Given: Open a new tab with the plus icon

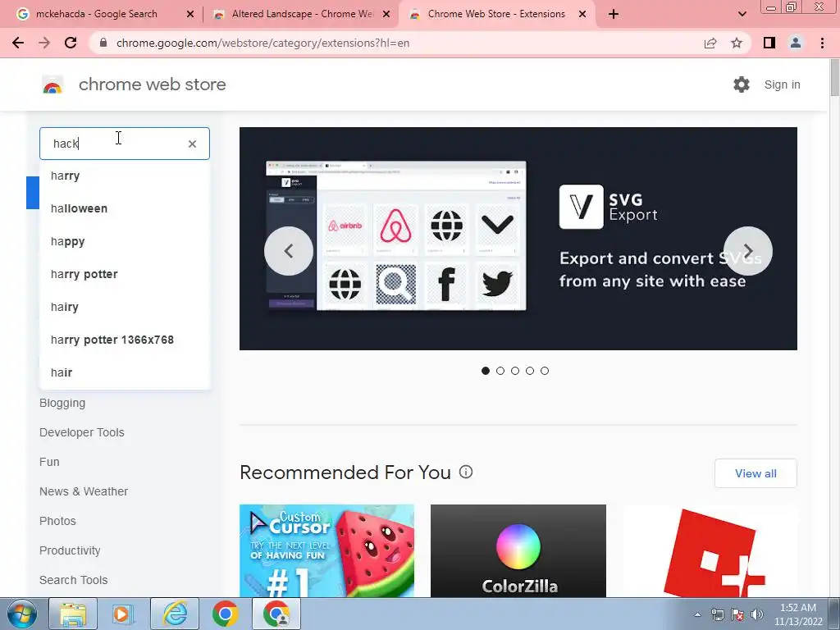Looking at the screenshot, I should coord(614,14).
